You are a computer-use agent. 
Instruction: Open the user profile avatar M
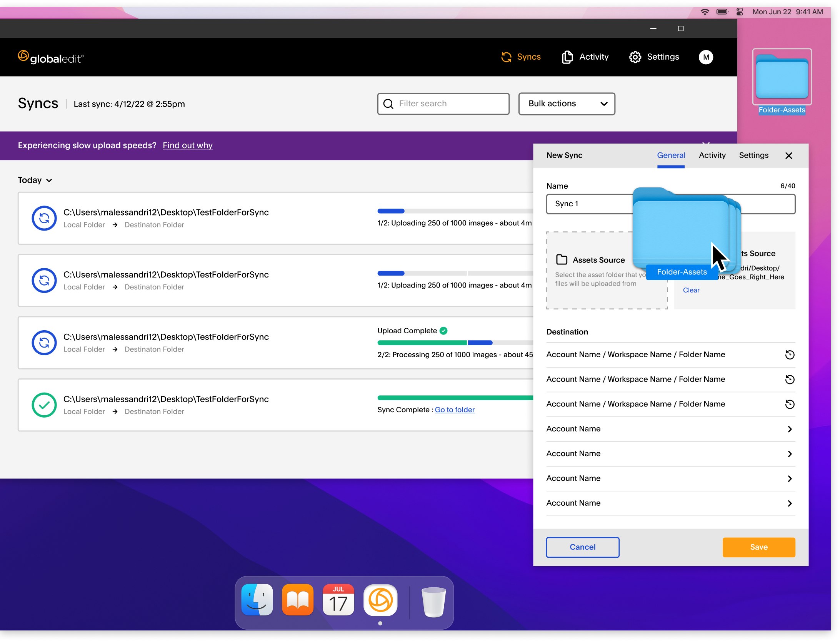pyautogui.click(x=706, y=57)
